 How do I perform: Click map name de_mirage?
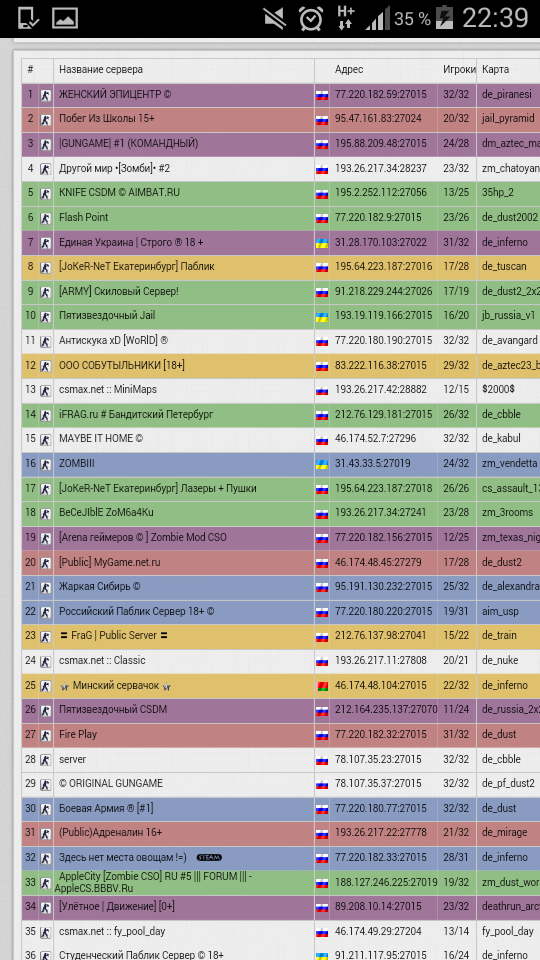point(504,832)
